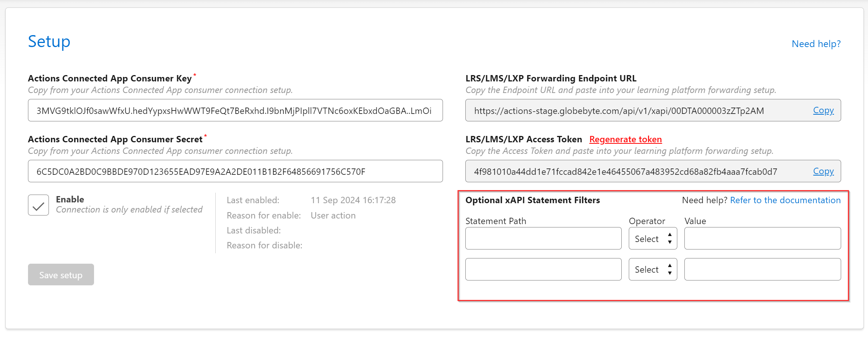
Task: Open the second Operator Select dropdown
Action: 653,269
